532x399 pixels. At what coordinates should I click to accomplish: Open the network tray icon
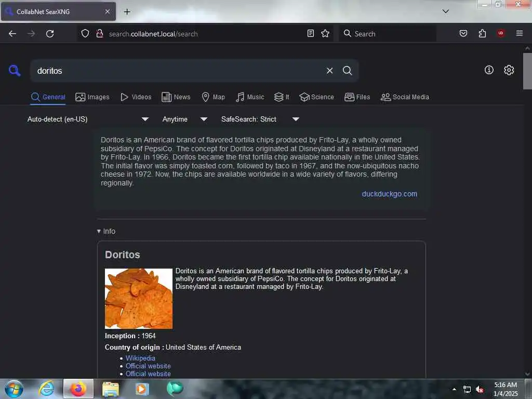coord(467,390)
